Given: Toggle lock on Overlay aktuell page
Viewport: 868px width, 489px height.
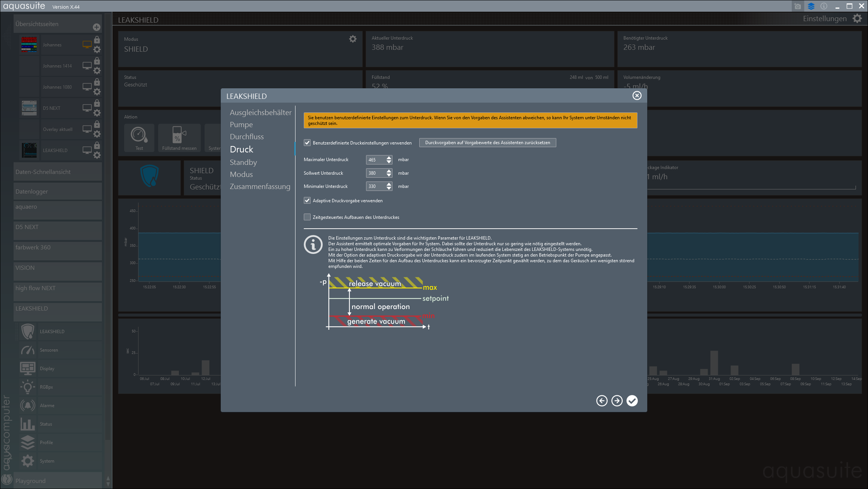Looking at the screenshot, I should click(97, 124).
